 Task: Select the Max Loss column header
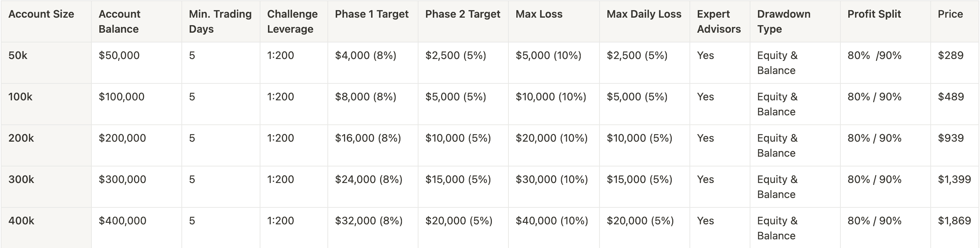coord(539,14)
